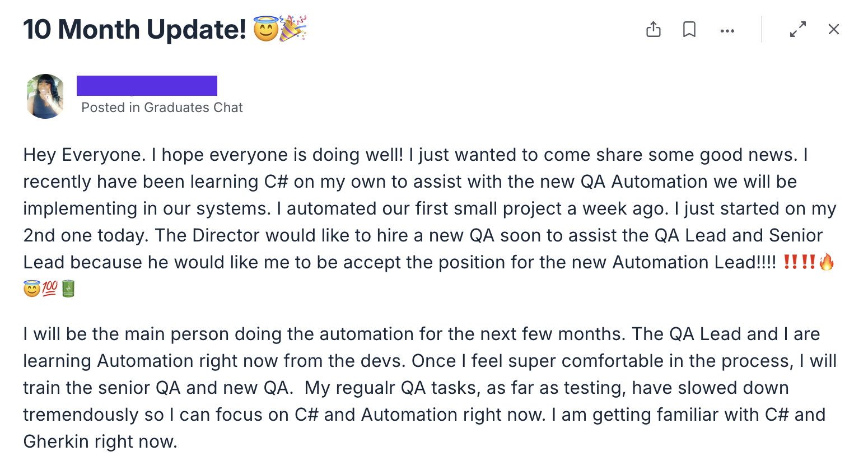Open the three-dot more options menu
This screenshot has height=465, width=868.
coord(727,31)
